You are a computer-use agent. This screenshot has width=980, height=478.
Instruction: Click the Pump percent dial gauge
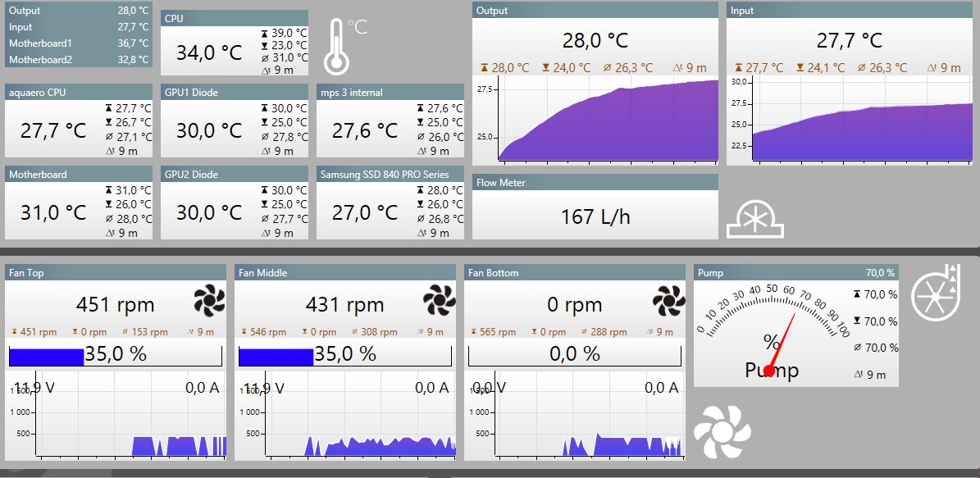pyautogui.click(x=773, y=331)
